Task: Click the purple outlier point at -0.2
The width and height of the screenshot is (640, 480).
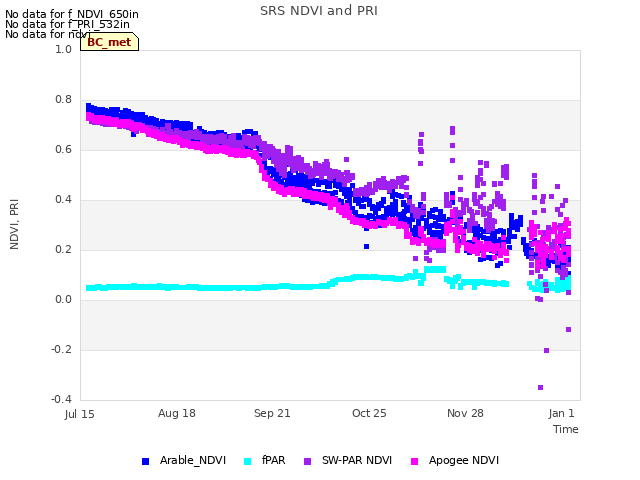Action: [547, 350]
